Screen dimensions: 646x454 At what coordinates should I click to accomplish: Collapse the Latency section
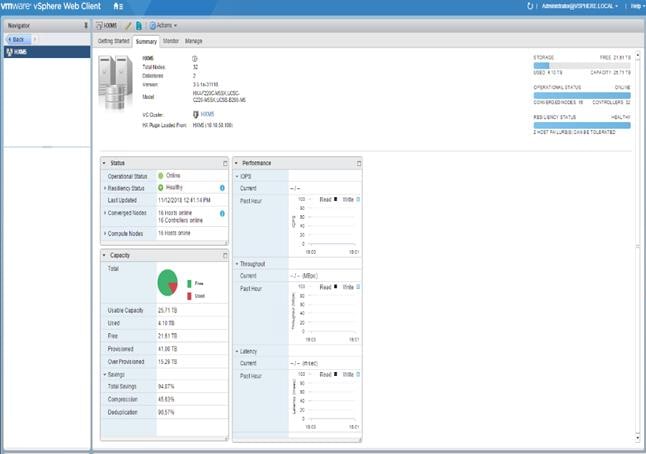pos(237,351)
